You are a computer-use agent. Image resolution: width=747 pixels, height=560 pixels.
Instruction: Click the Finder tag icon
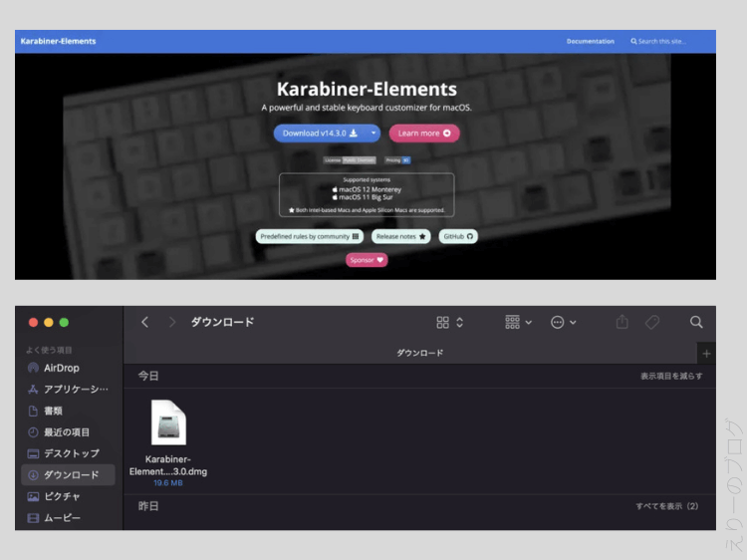click(x=652, y=322)
